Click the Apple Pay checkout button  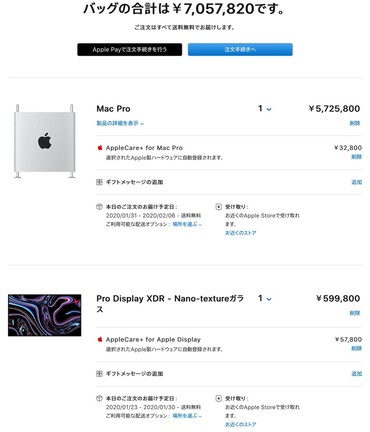(x=130, y=50)
